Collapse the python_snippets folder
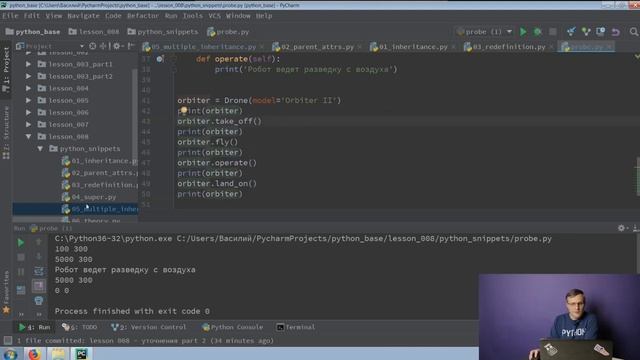 pos(40,149)
